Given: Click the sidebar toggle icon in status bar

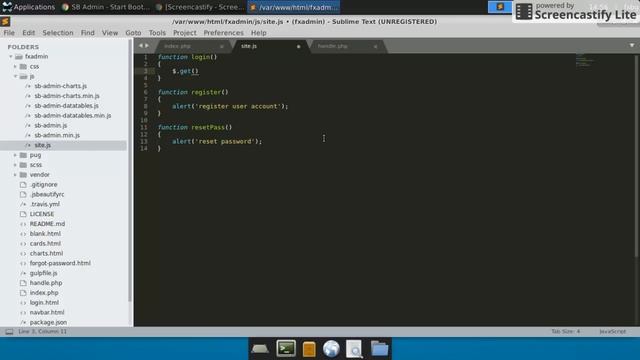Looking at the screenshot, I should pos(9,332).
